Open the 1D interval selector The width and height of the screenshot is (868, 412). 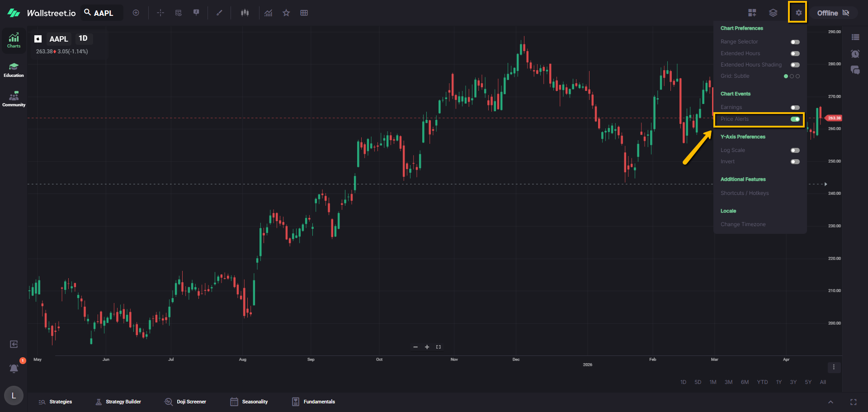coord(83,38)
